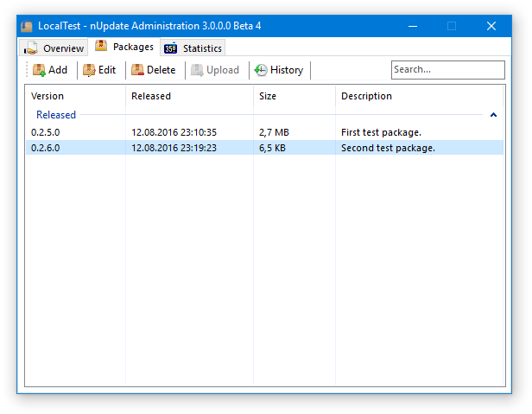The height and width of the screenshot is (414, 532).
Task: Click the greyed Upload package icon
Action: pyautogui.click(x=197, y=70)
